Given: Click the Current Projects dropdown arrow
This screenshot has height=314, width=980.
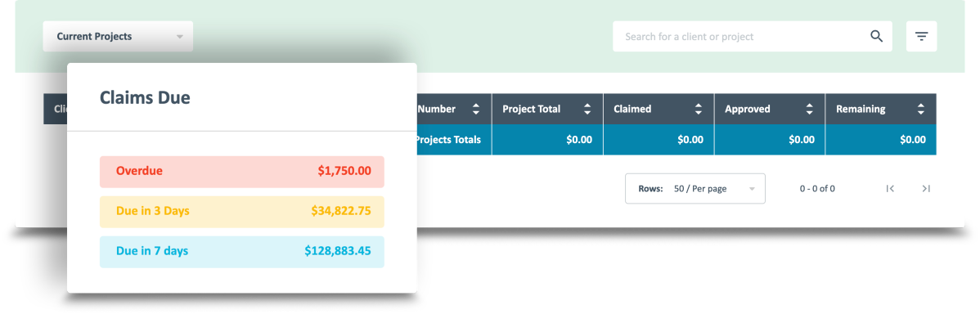Looking at the screenshot, I should (180, 37).
